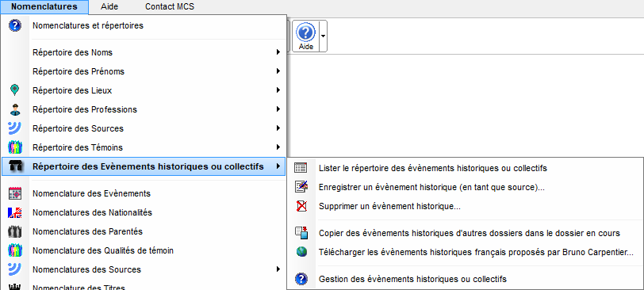Select Répertoire des Témoins menu label

[78, 147]
